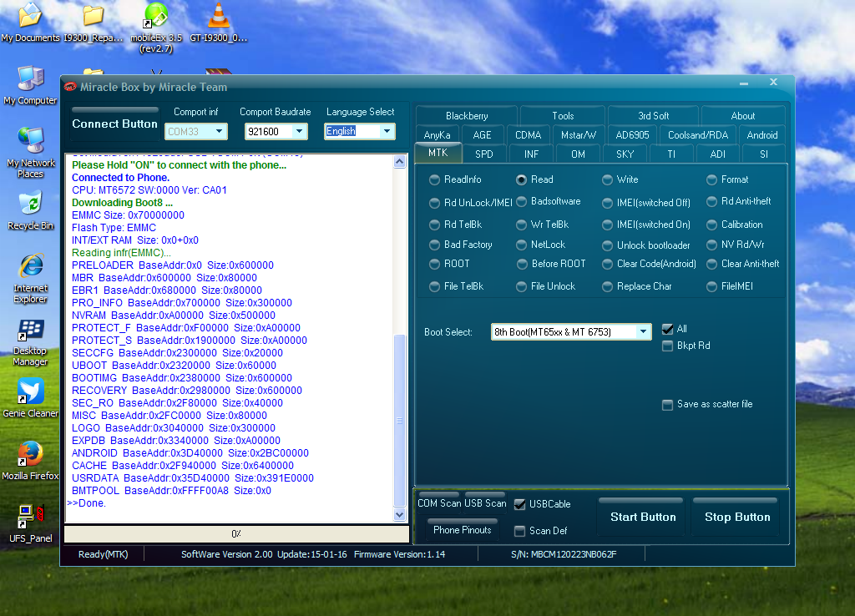Close the Miracle Box window
Viewport: 855px width, 616px height.
point(773,82)
